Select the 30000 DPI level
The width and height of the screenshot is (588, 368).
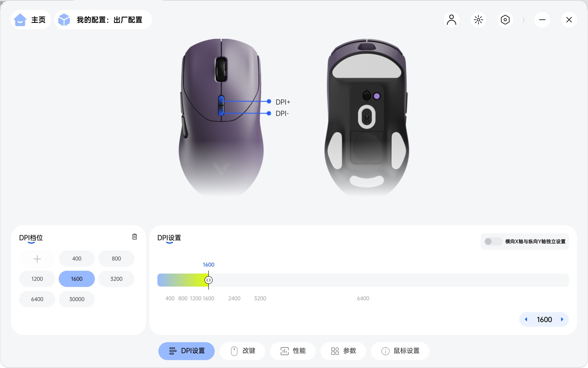pos(77,299)
